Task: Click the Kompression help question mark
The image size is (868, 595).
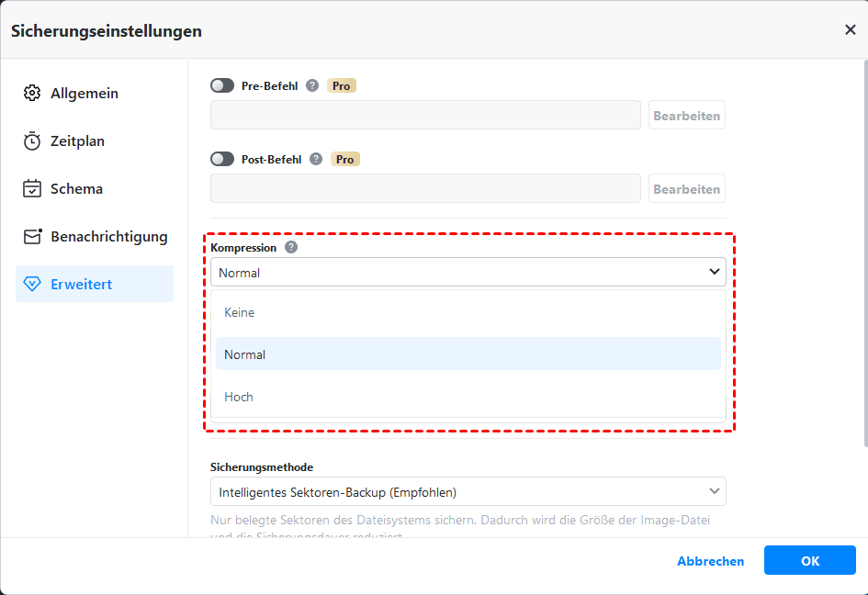Action: [x=291, y=248]
